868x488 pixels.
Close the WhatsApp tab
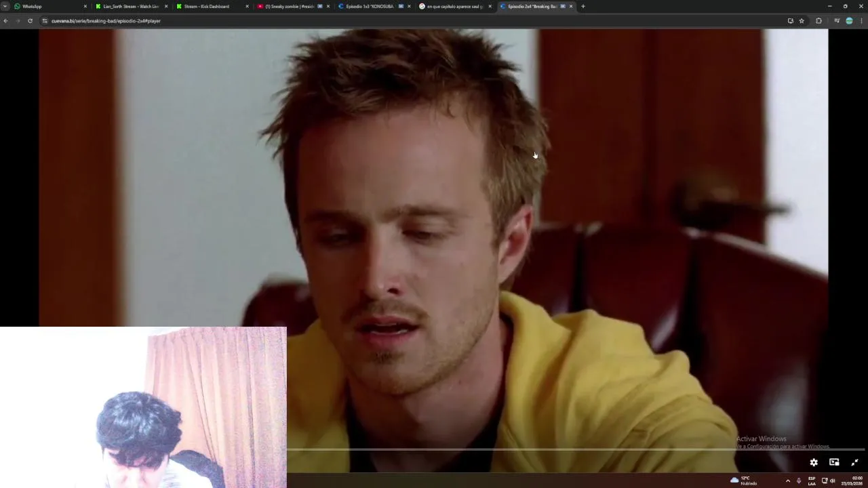click(x=85, y=6)
